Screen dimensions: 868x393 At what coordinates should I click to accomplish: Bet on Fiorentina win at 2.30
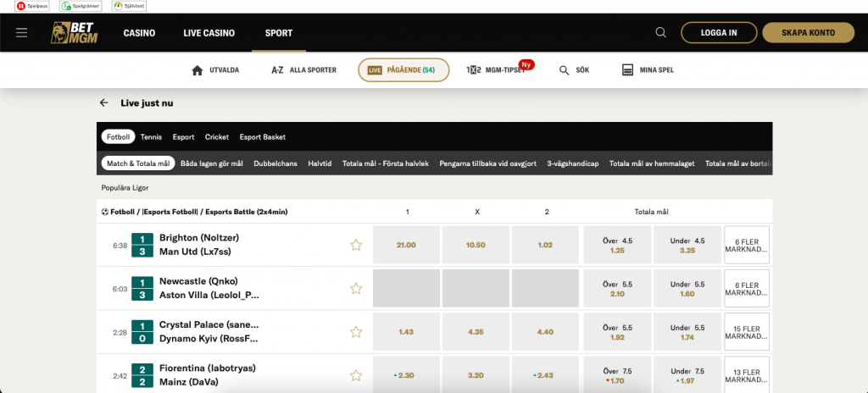406,375
